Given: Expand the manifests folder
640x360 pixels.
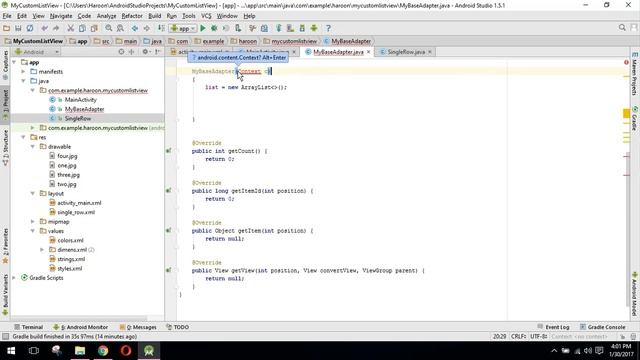Looking at the screenshot, I should 23,72.
